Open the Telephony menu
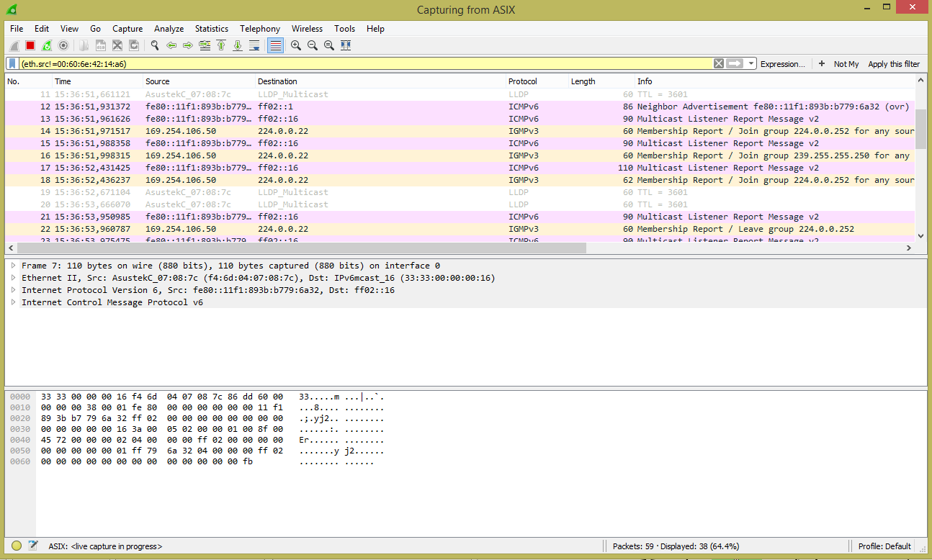This screenshot has width=932, height=560. (260, 29)
